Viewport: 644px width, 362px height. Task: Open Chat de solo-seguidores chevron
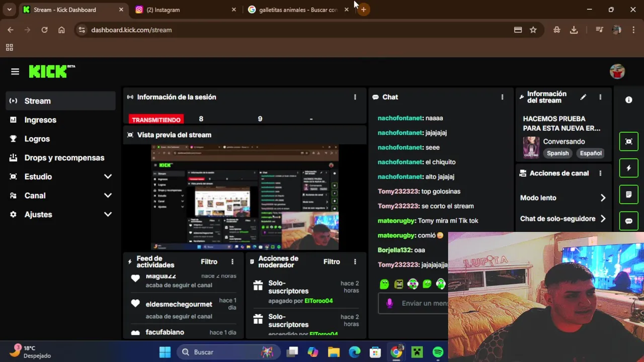click(603, 219)
